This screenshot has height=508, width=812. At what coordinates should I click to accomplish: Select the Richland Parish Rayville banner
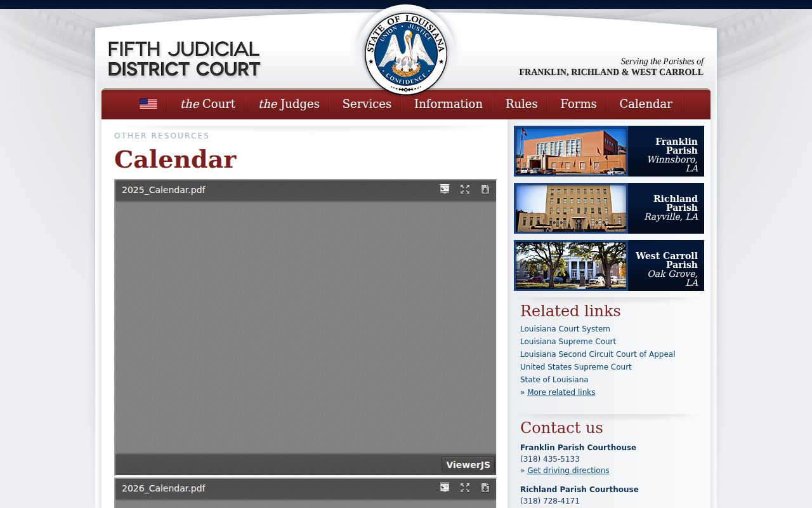coord(609,208)
